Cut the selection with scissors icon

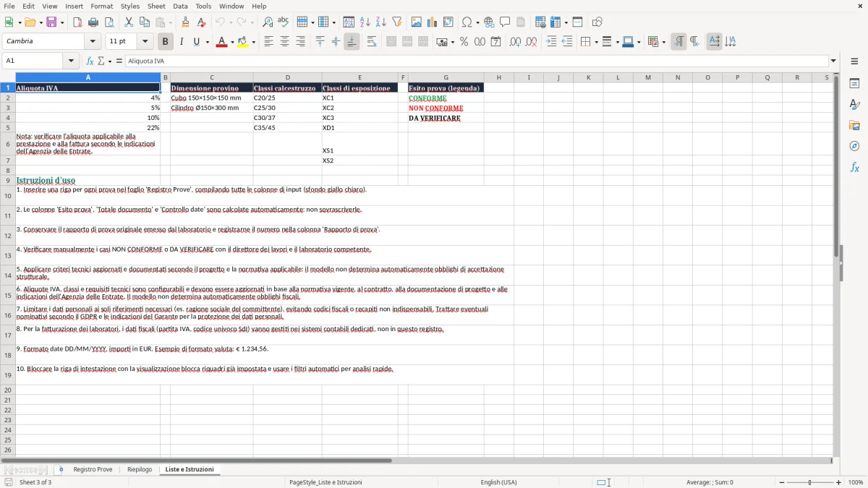tap(129, 22)
